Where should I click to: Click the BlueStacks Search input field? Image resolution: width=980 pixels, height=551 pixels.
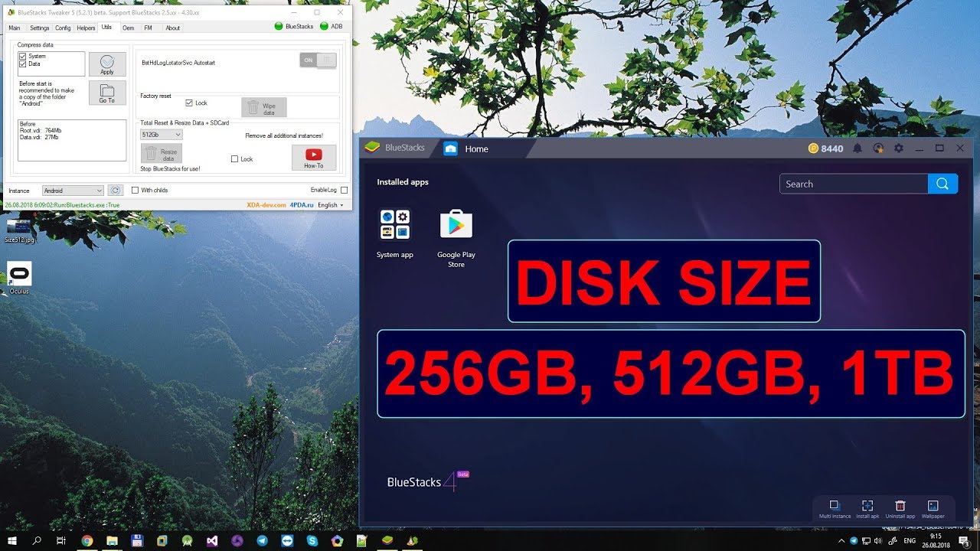(854, 184)
